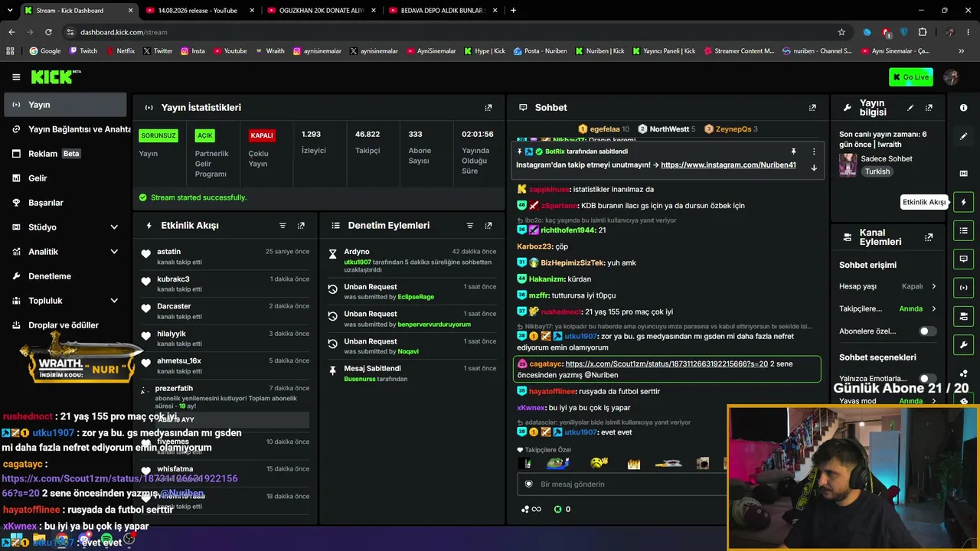This screenshot has height=551, width=980.
Task: Open the Netflix bookmark
Action: (120, 51)
